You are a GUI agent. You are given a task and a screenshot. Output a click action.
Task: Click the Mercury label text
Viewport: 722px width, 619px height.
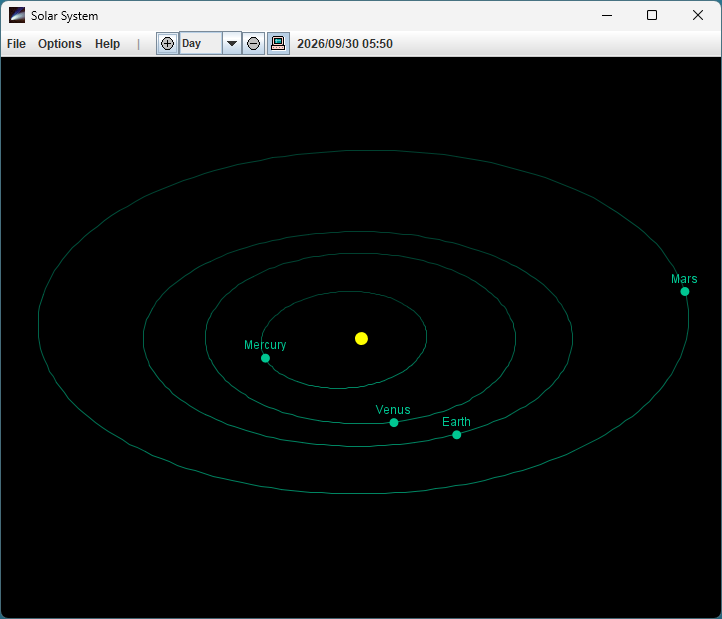click(265, 345)
